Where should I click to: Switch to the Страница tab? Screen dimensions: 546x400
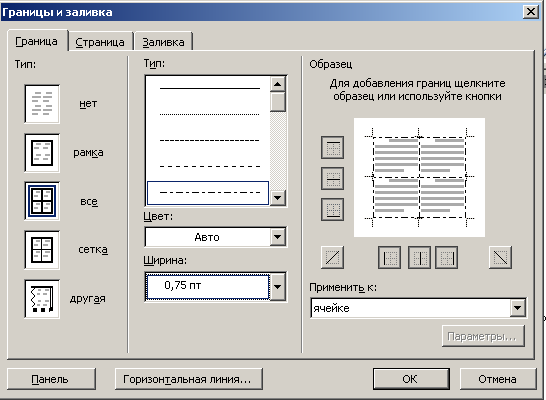(x=100, y=42)
